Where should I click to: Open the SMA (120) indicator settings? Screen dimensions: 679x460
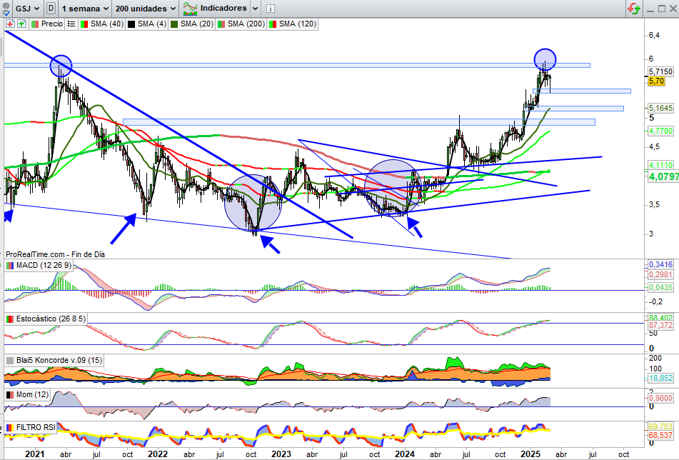(x=297, y=24)
